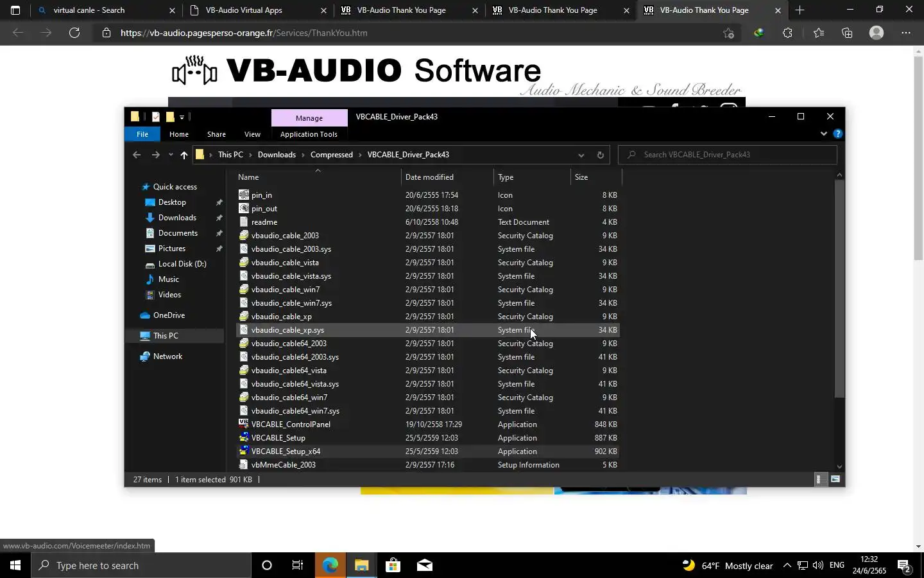The height and width of the screenshot is (578, 924).
Task: Expand the Explorer ribbon chevron
Action: [x=824, y=134]
